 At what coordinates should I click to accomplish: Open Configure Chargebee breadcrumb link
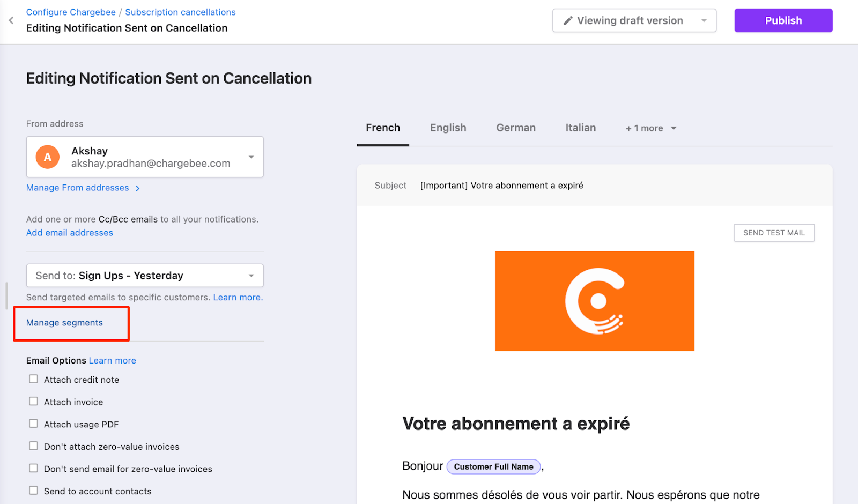(x=71, y=12)
